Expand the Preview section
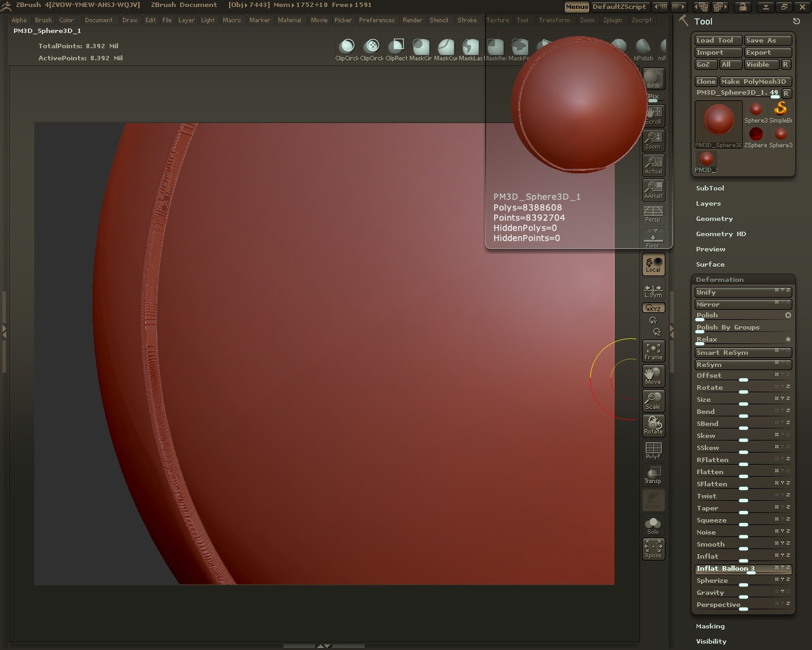This screenshot has width=812, height=650. tap(710, 249)
